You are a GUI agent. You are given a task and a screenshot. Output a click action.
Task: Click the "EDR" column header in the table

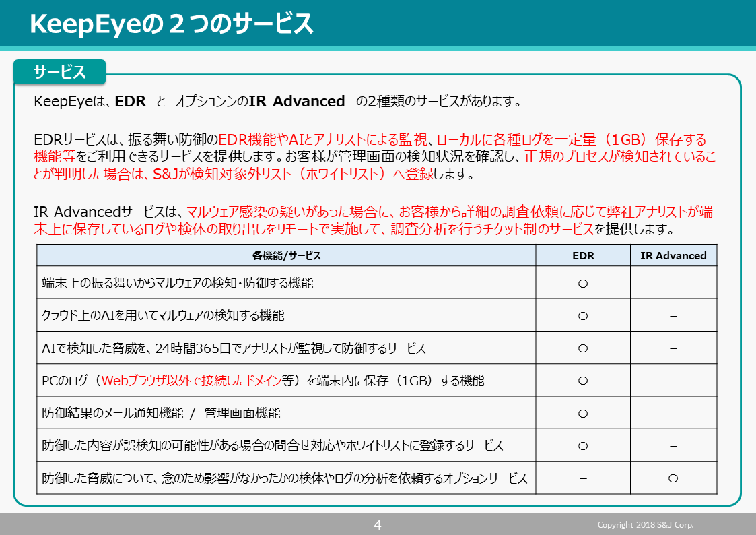pos(584,255)
